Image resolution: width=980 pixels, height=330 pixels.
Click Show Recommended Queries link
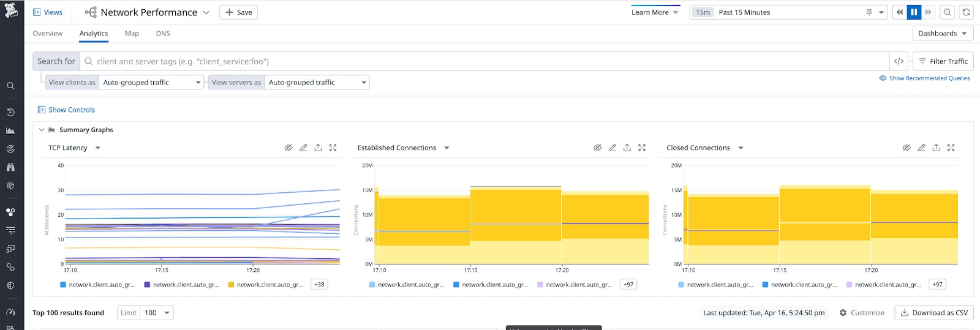click(x=924, y=78)
